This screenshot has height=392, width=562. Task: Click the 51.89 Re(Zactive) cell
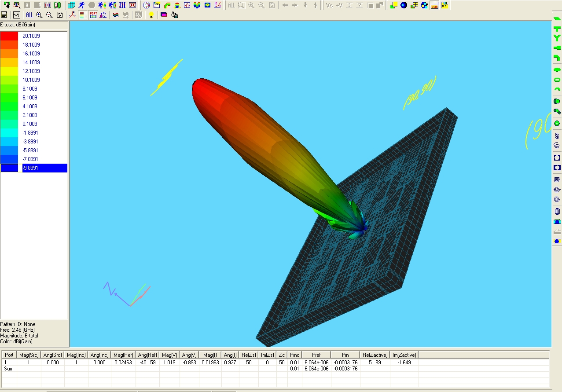pyautogui.click(x=375, y=363)
